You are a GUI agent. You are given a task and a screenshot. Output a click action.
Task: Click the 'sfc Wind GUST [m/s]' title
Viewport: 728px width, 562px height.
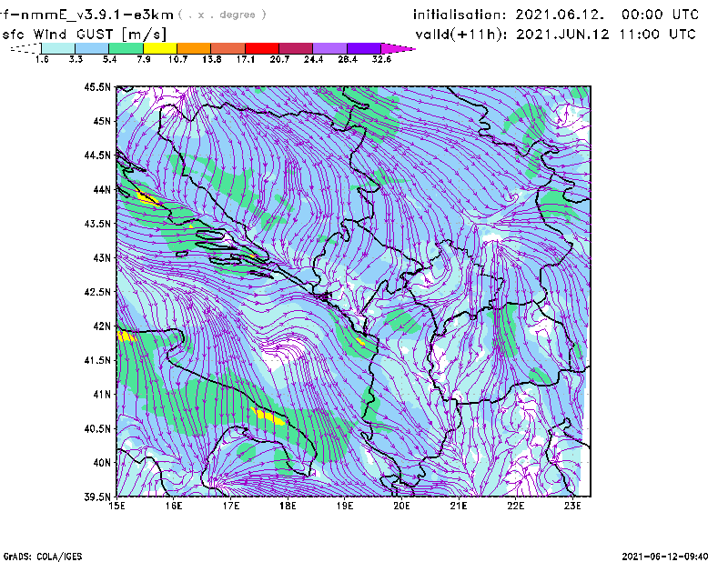coord(84,34)
